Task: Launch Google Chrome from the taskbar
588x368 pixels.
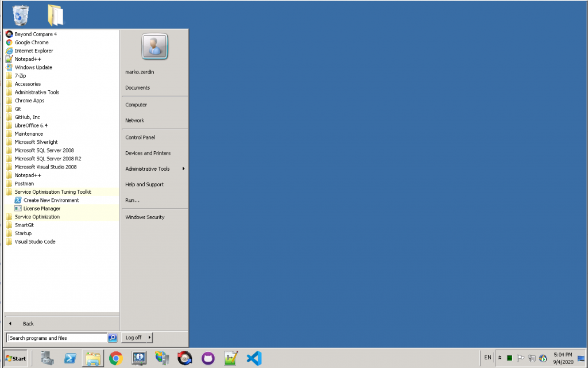Action: [116, 358]
